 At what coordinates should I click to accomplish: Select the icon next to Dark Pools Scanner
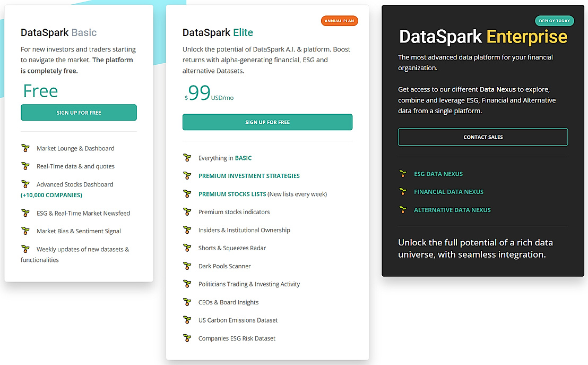click(187, 266)
